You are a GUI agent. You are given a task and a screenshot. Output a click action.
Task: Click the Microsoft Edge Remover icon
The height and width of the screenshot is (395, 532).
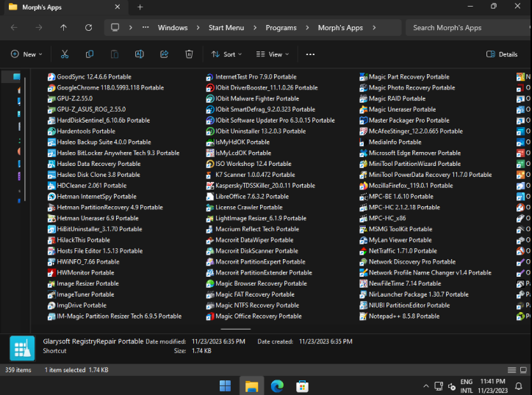(363, 153)
